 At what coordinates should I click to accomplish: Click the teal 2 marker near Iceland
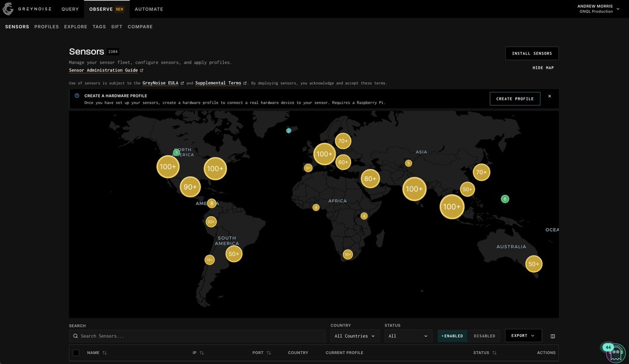click(288, 130)
